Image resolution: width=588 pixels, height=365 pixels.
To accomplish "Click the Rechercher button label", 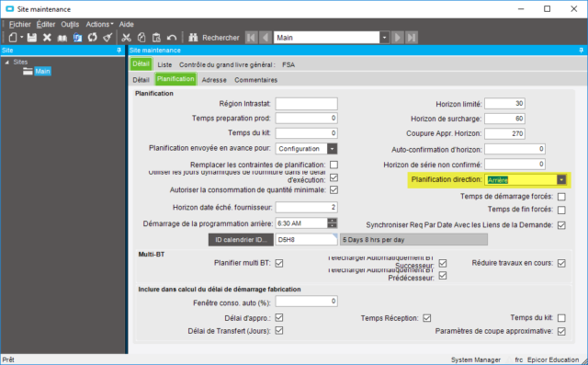I will [220, 38].
